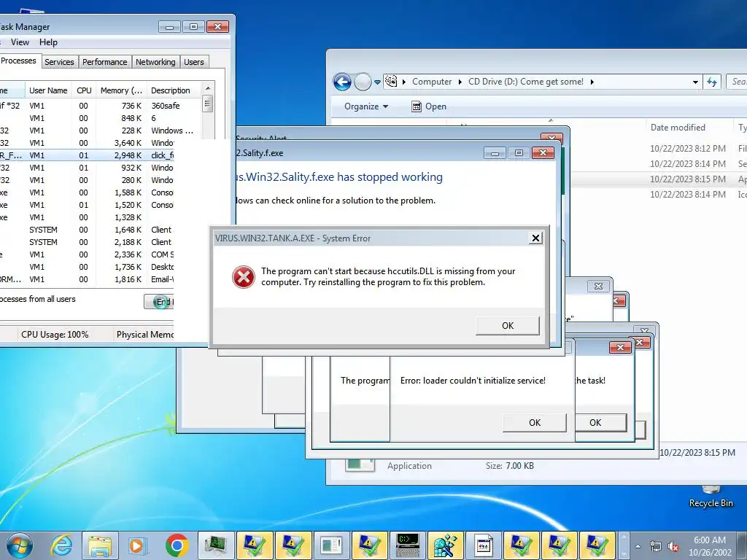Open the address bar history dropdown in Explorer
The width and height of the screenshot is (747, 560).
(695, 82)
